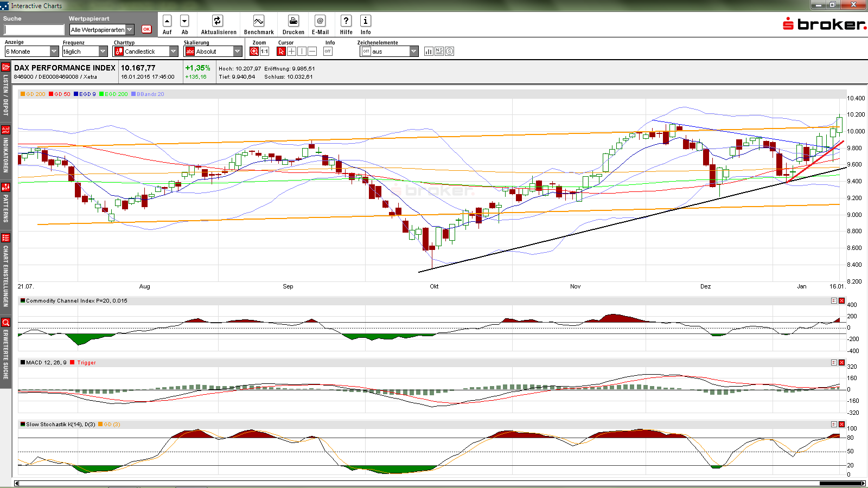
Task: Close the Commodity Channel Index panel
Action: coord(842,301)
